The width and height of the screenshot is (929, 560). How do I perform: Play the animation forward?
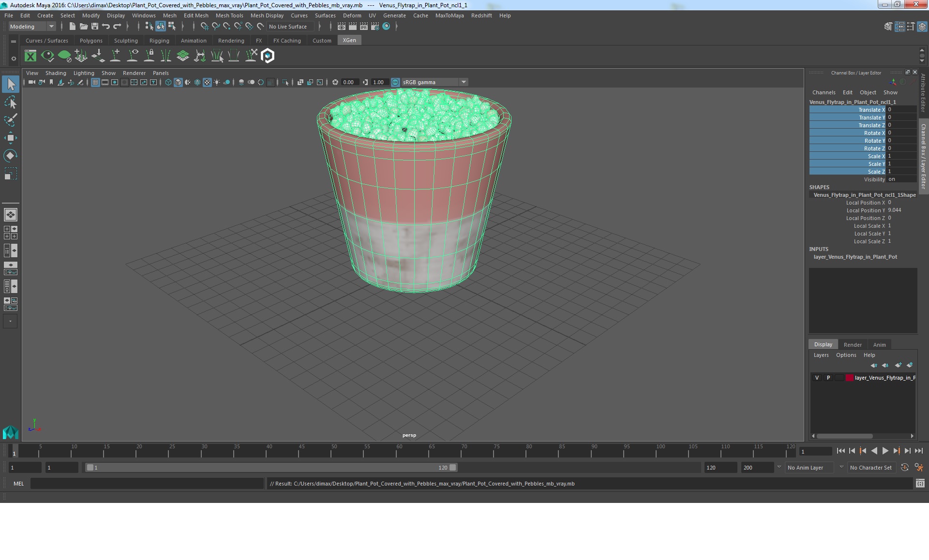click(x=885, y=451)
